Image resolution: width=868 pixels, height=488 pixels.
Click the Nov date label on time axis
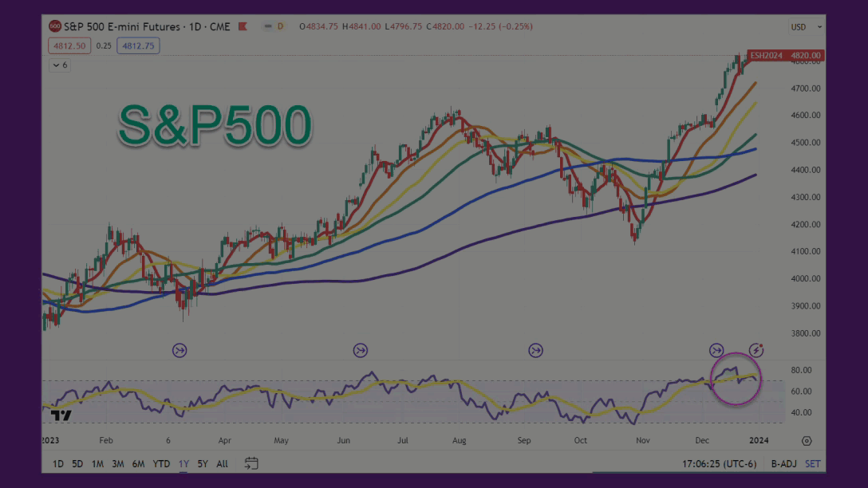point(643,440)
